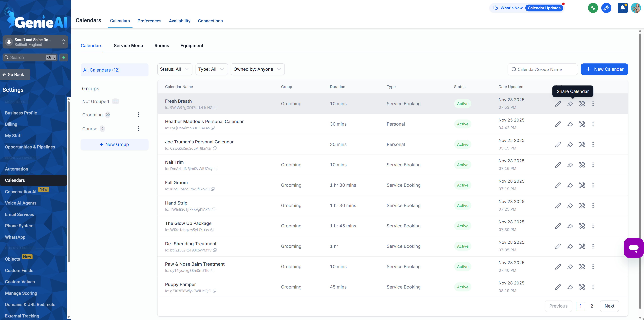Open the notifications bell
Screen dimensions: 644x320
(x=622, y=8)
